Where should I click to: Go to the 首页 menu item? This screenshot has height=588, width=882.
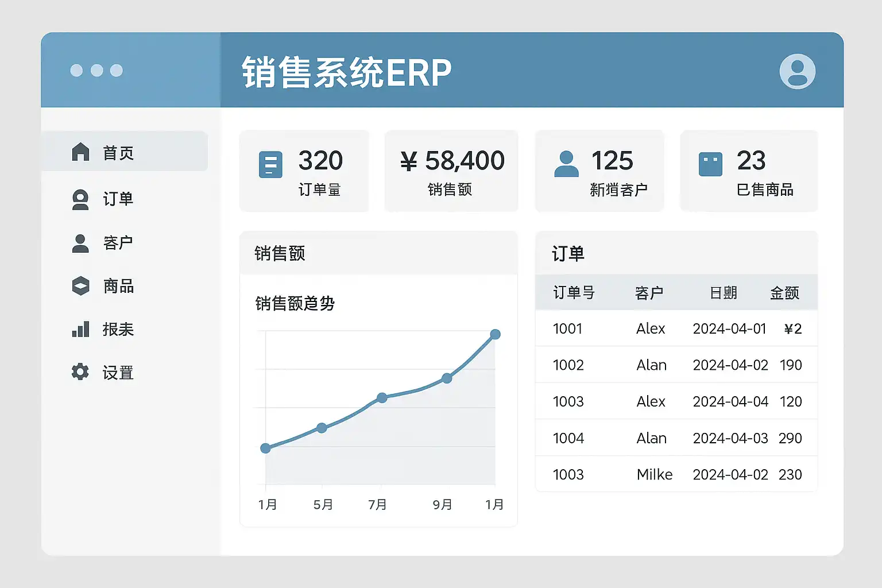coord(125,152)
